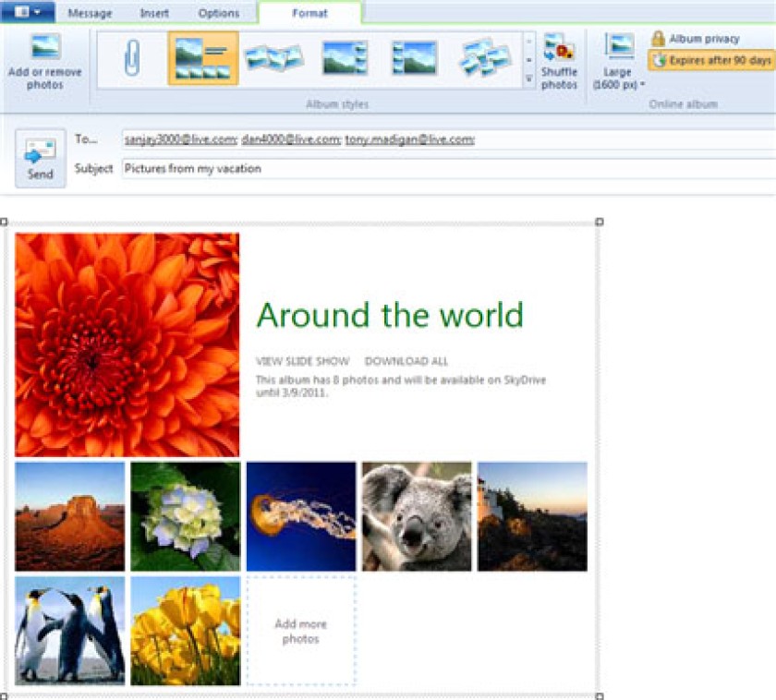Switch to the Insert tab
This screenshot has height=700, width=776.
(x=154, y=13)
